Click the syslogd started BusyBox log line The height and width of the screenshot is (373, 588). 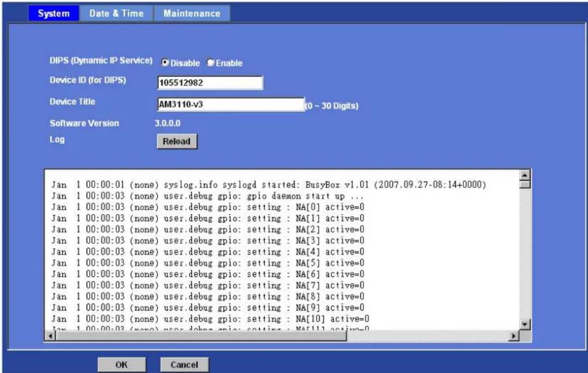click(268, 184)
